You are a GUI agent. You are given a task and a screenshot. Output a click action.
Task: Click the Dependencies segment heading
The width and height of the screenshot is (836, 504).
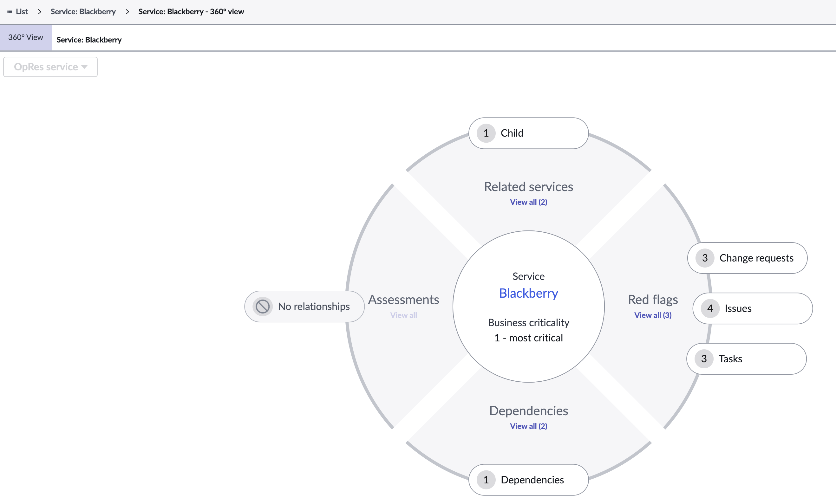(529, 411)
